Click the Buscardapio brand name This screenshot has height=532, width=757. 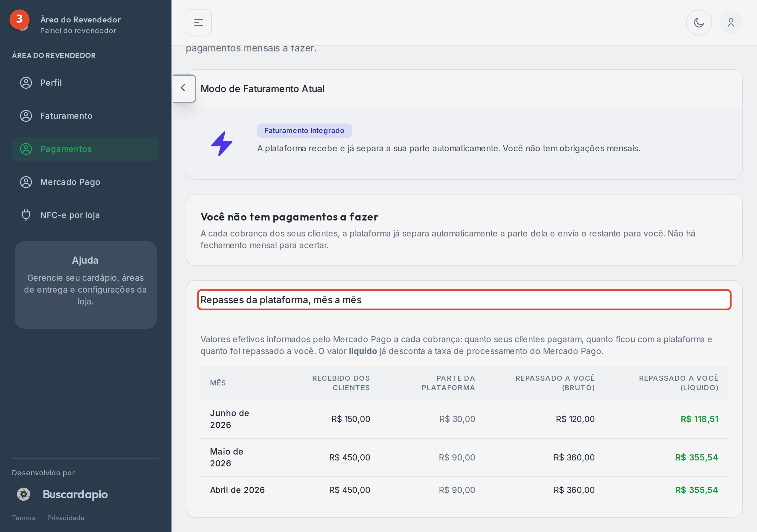pyautogui.click(x=75, y=494)
